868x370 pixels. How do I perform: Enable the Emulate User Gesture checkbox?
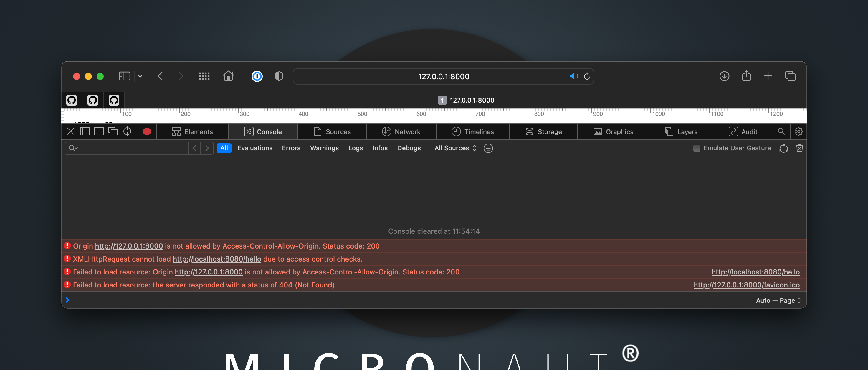[696, 148]
